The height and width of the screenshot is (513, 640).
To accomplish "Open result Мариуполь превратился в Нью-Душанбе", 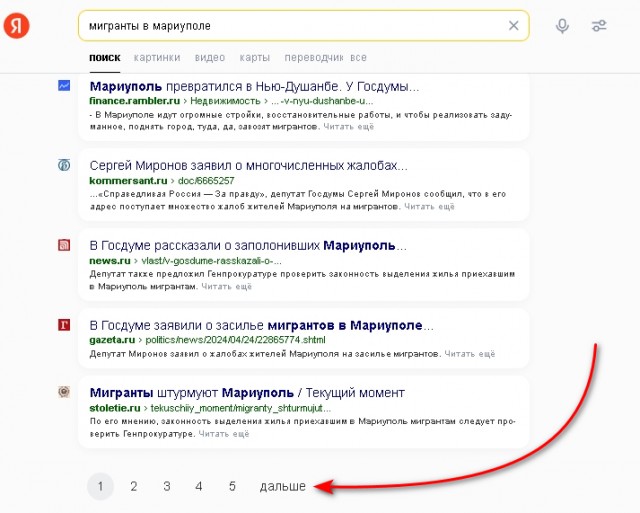I will [254, 87].
